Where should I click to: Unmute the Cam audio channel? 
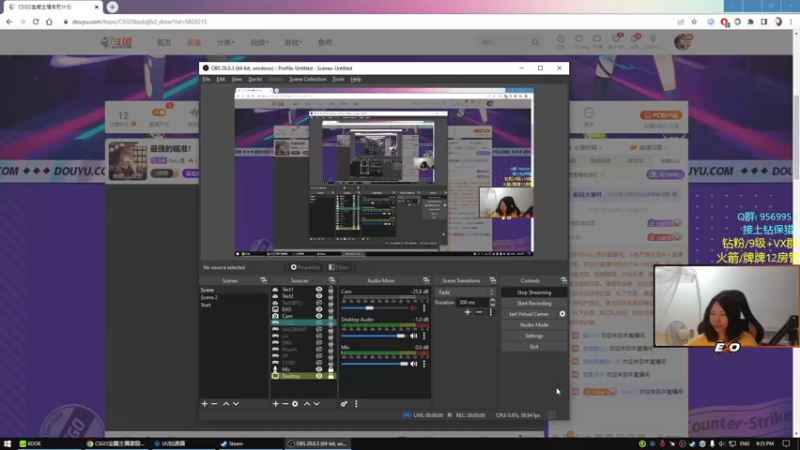(414, 308)
